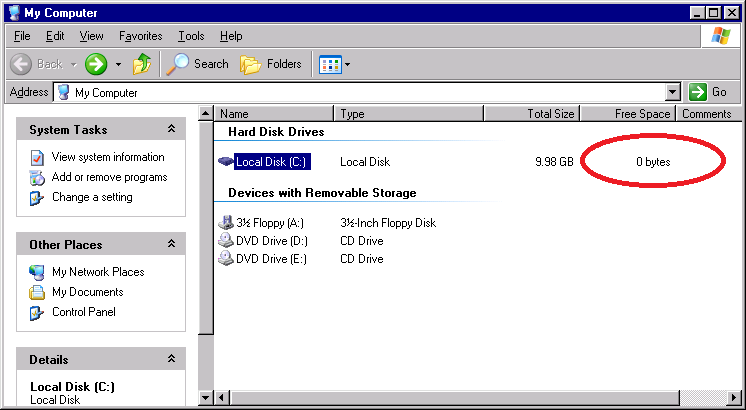
Task: Click the Go button beside address bar
Action: (710, 92)
